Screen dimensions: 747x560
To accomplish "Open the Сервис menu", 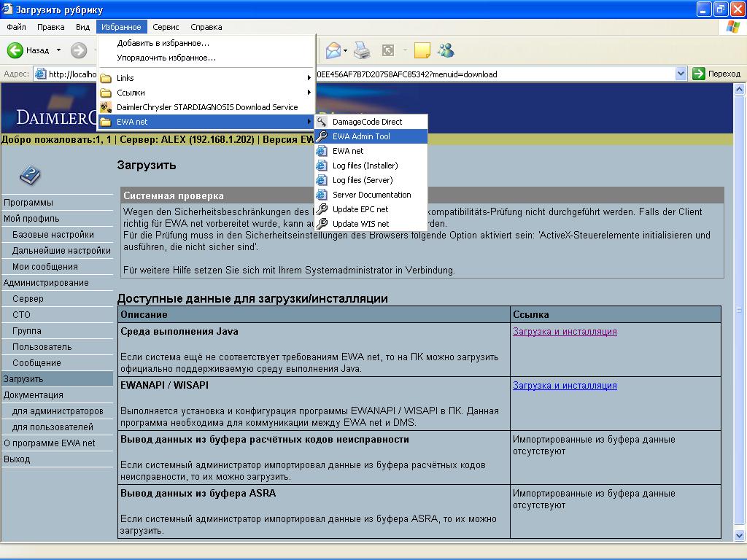I will pyautogui.click(x=166, y=27).
